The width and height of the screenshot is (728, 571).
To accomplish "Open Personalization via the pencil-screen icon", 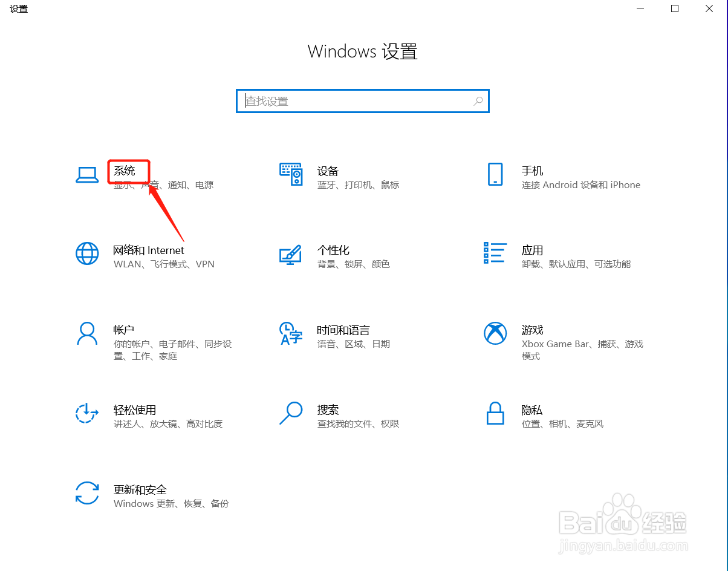I will [291, 254].
